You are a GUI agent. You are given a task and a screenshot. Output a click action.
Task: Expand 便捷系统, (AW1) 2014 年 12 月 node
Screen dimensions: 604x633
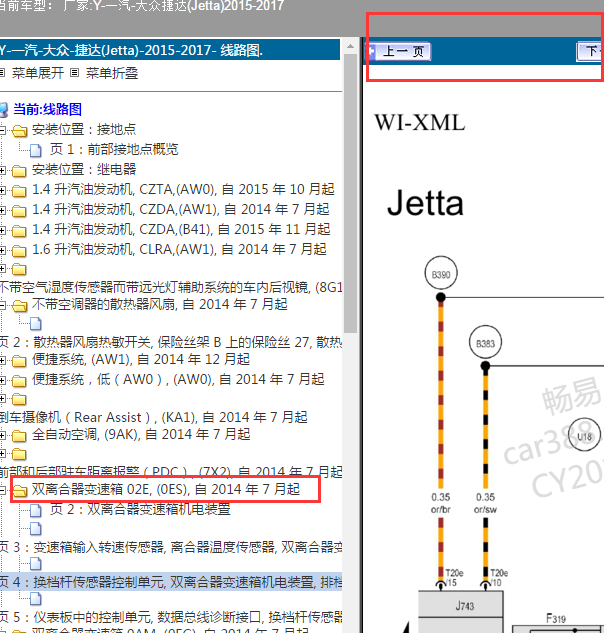(x=2, y=360)
